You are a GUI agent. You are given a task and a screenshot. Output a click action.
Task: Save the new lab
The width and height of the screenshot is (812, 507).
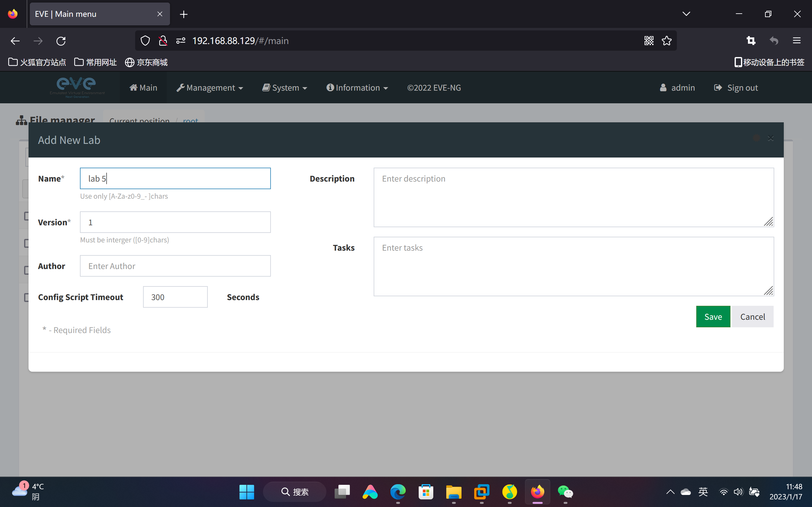(x=713, y=317)
